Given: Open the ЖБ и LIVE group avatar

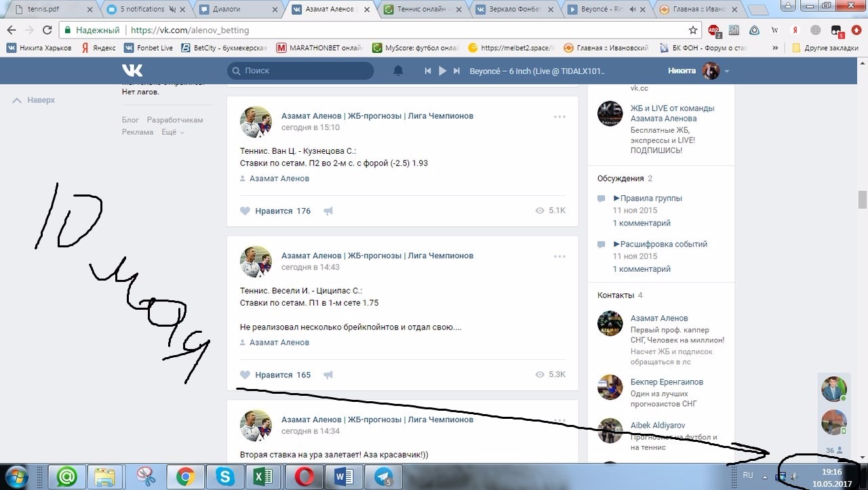Looking at the screenshot, I should [x=610, y=113].
